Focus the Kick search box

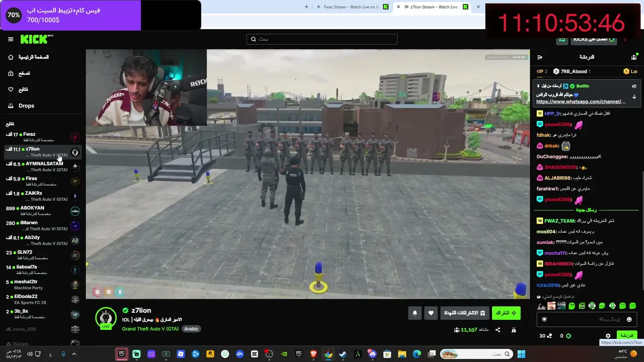click(x=322, y=39)
